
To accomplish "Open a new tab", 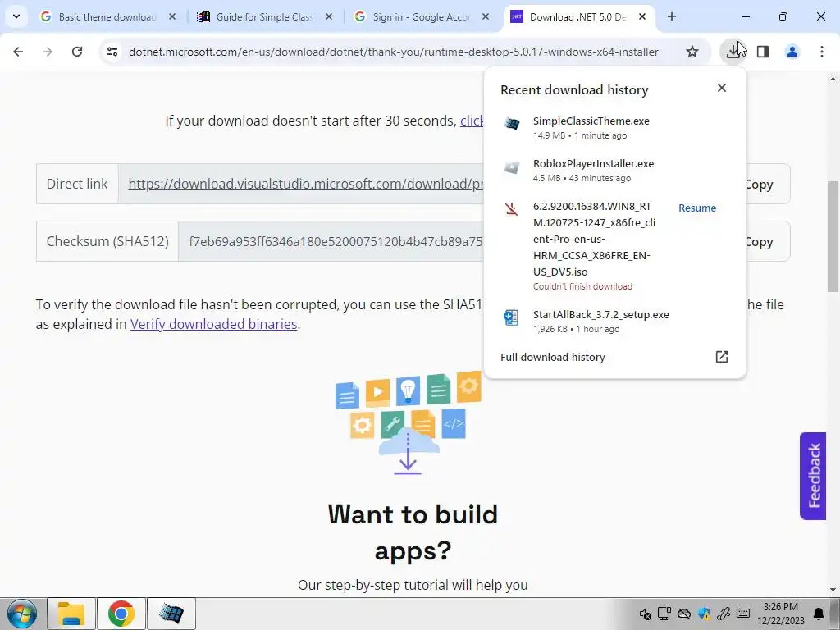I will 671,16.
